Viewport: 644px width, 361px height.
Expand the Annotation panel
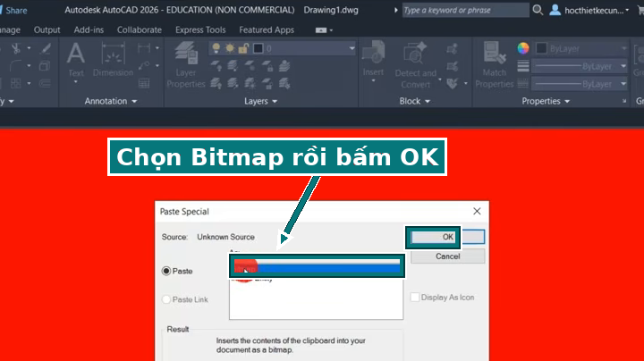[x=111, y=101]
